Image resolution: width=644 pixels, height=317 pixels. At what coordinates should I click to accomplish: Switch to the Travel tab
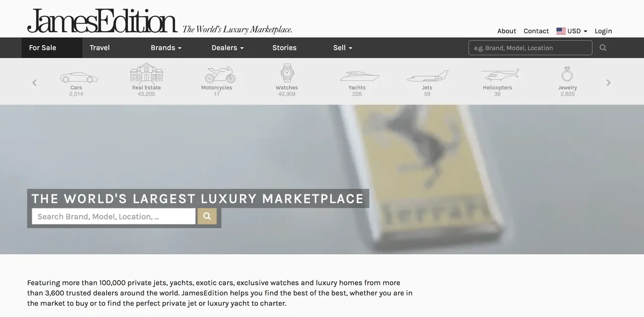point(100,48)
